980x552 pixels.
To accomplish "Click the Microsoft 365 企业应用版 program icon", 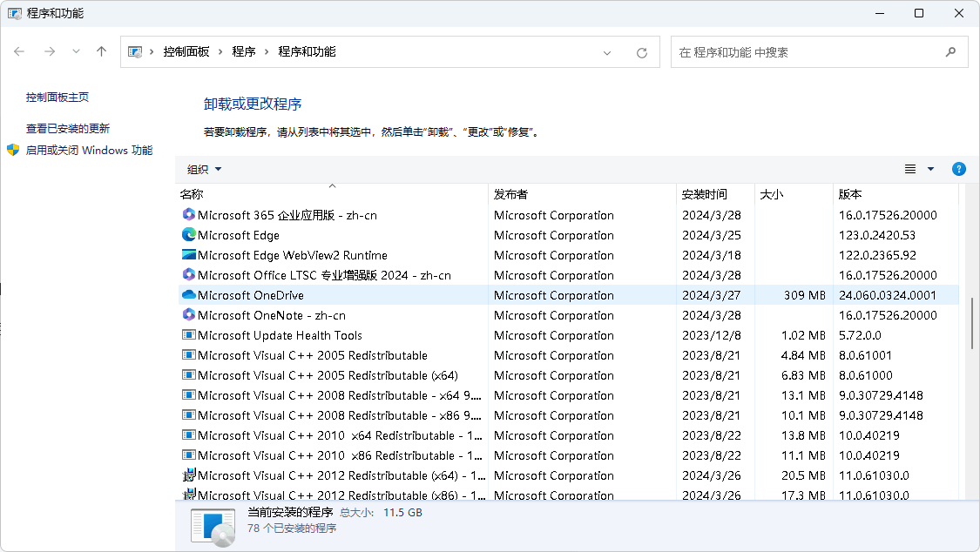I will coord(188,215).
